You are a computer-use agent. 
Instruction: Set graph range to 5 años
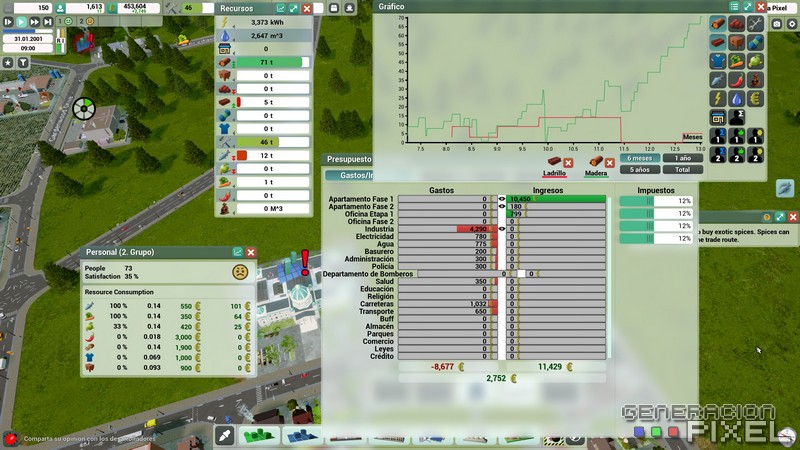pyautogui.click(x=640, y=170)
